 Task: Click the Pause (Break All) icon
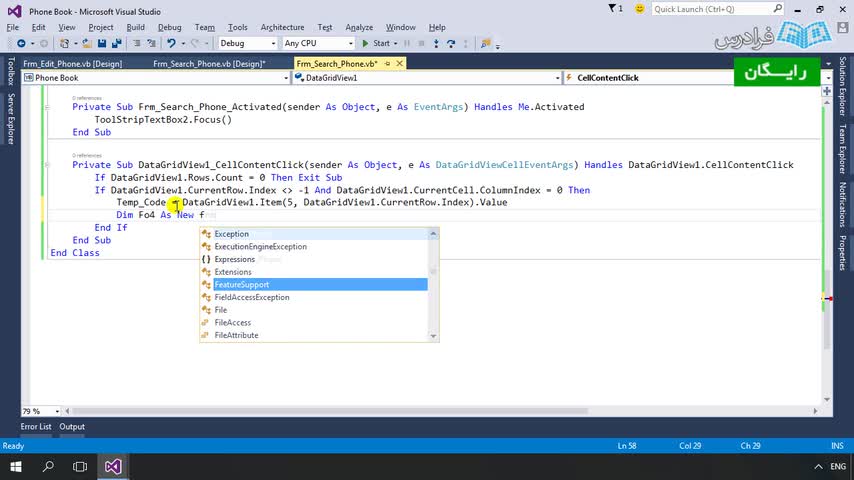pos(407,43)
